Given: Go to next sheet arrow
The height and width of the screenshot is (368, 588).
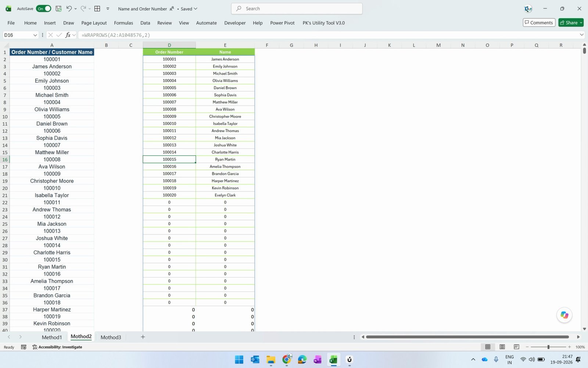Looking at the screenshot, I should [x=21, y=337].
